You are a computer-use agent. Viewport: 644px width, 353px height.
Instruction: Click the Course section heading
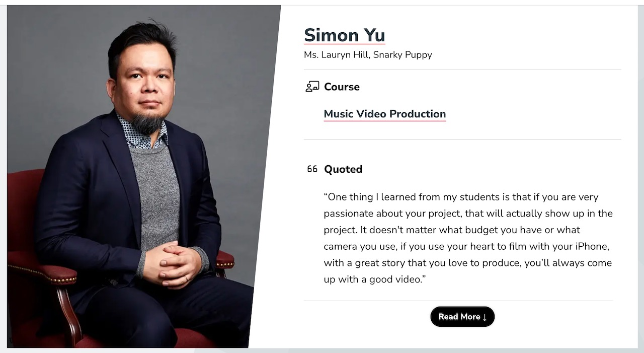(x=342, y=87)
